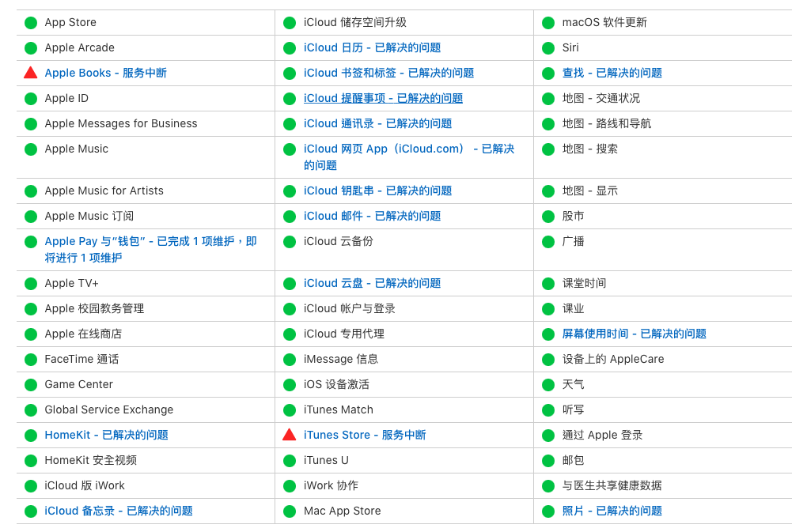Click the green status dot beside iTunes Match
Screen dimensions: 807x532
click(x=290, y=409)
